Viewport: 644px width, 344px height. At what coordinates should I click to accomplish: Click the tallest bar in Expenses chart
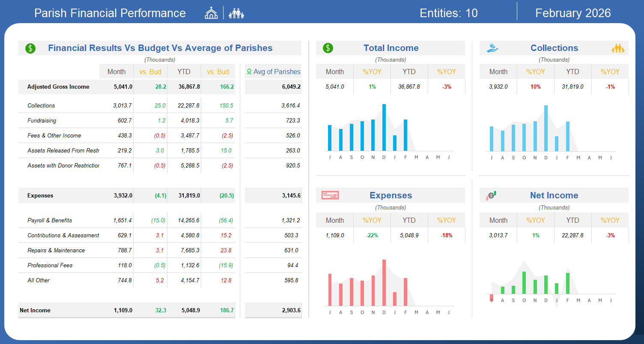click(384, 283)
